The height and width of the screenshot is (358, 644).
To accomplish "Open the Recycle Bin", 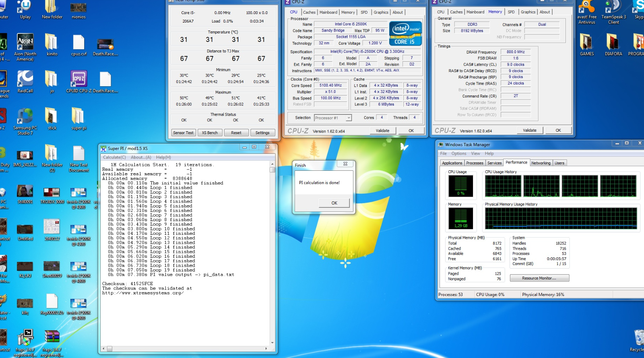I will pyautogui.click(x=638, y=340).
